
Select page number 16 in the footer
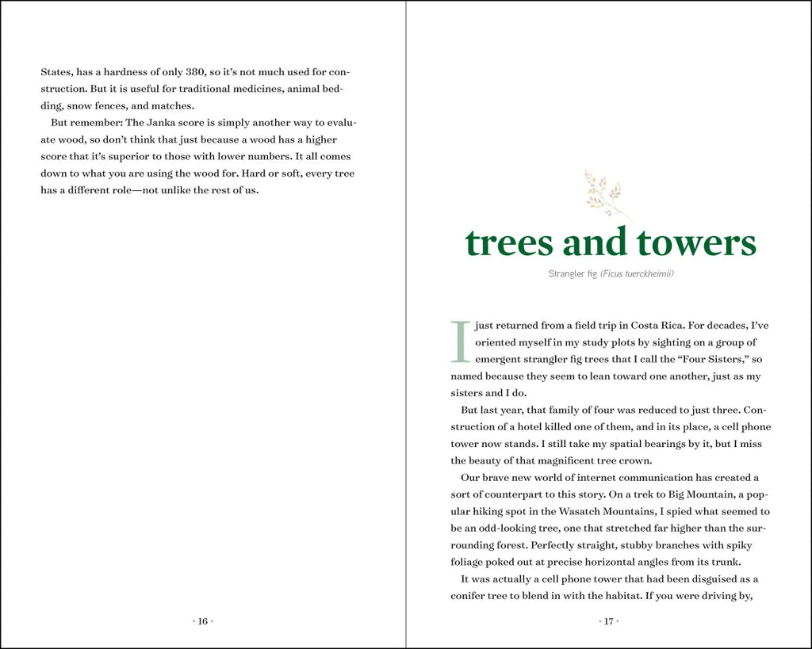tap(202, 621)
